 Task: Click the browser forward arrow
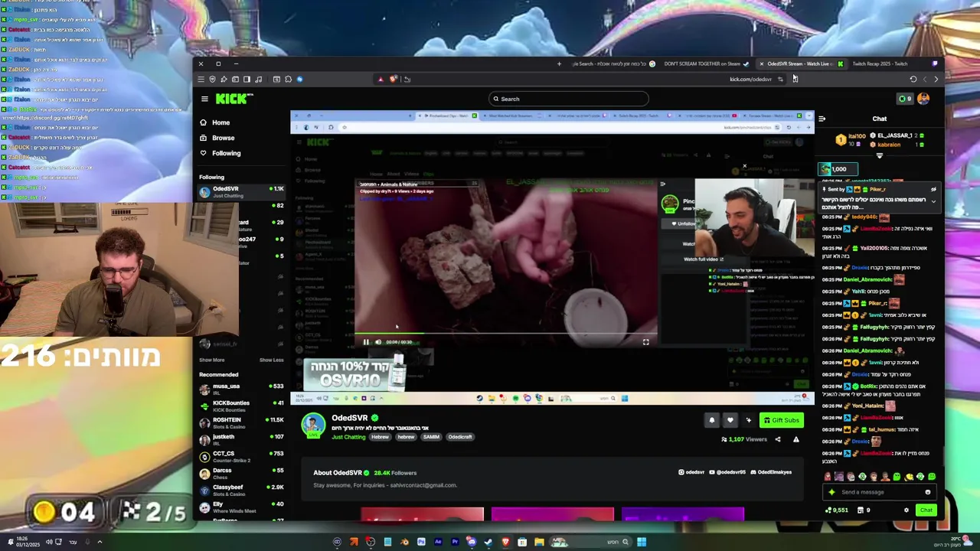[x=924, y=79]
